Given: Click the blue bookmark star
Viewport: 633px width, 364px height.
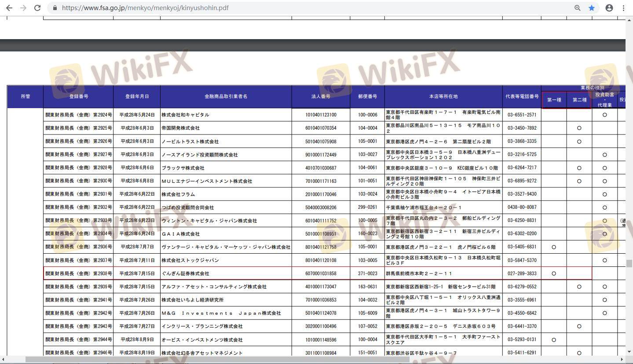Looking at the screenshot, I should point(592,8).
